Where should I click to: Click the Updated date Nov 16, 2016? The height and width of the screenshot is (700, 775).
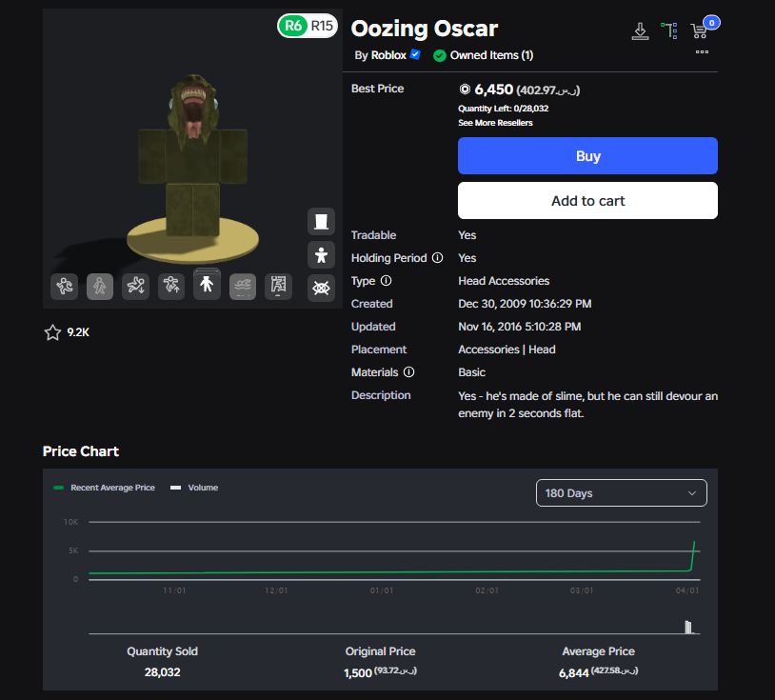coord(520,327)
